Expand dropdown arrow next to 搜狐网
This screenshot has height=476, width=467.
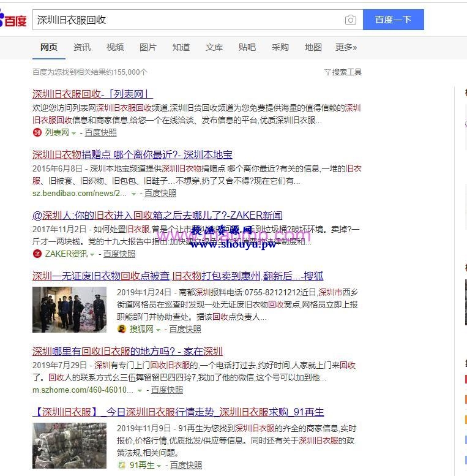tap(158, 330)
